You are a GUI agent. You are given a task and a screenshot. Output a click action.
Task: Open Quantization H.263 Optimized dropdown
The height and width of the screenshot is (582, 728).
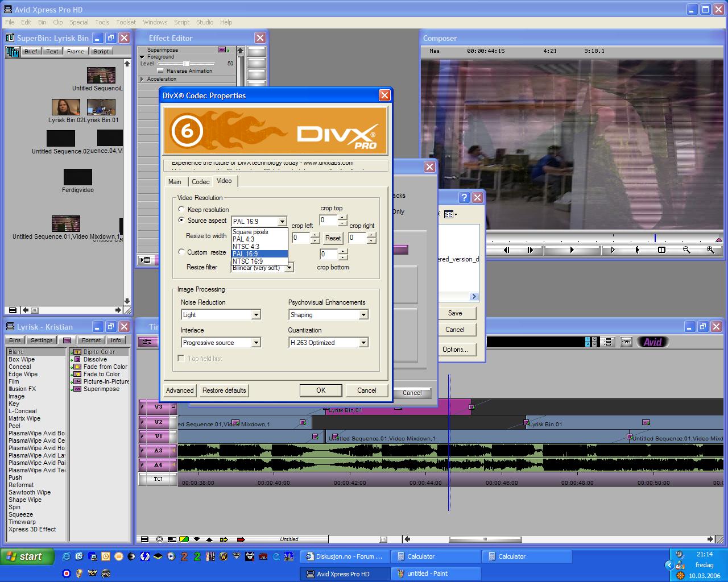coord(363,343)
